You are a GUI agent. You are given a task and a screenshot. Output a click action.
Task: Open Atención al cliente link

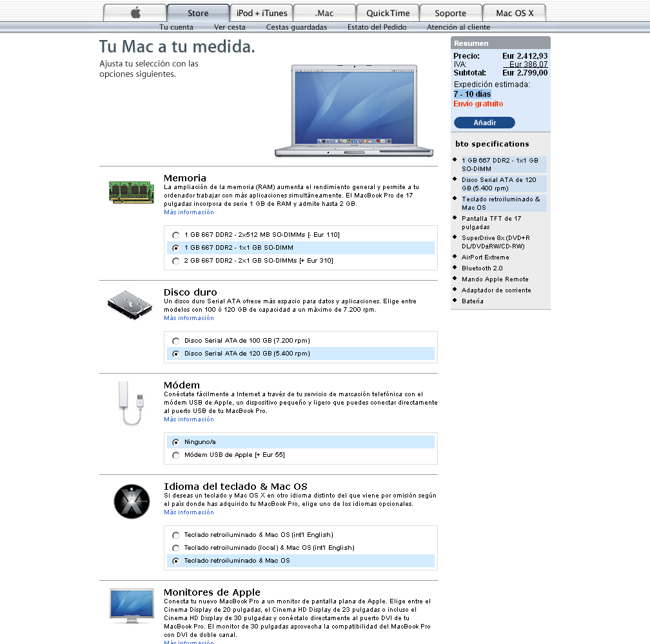(458, 27)
